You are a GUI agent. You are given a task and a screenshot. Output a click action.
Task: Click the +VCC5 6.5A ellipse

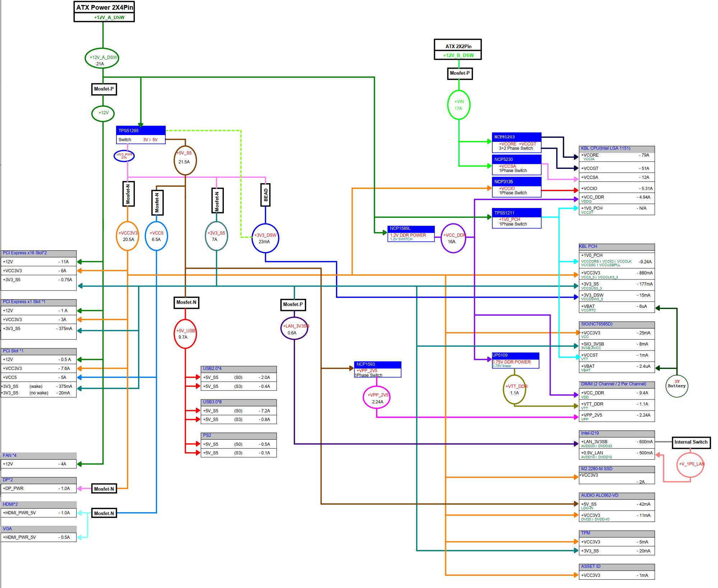[x=156, y=236]
